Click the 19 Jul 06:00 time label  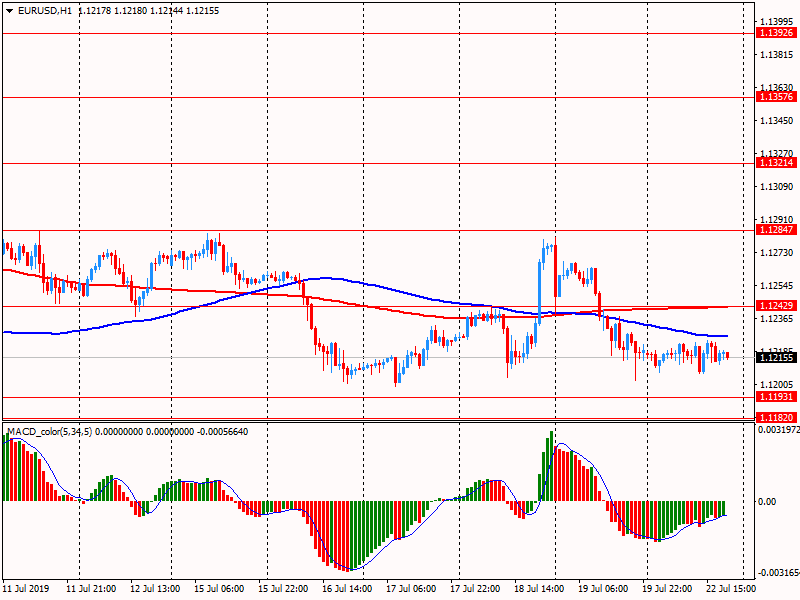(x=603, y=589)
